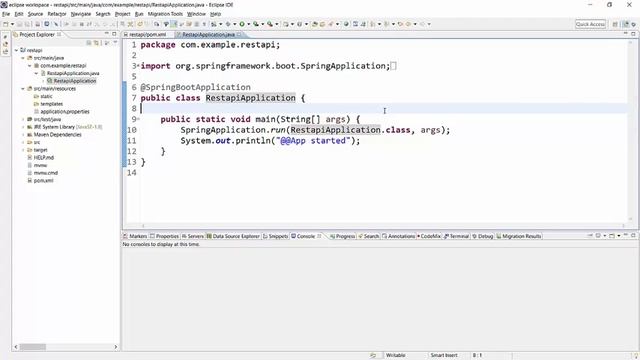Toggle Link with Editor in Project Explorer
The width and height of the screenshot is (640, 360).
(96, 43)
